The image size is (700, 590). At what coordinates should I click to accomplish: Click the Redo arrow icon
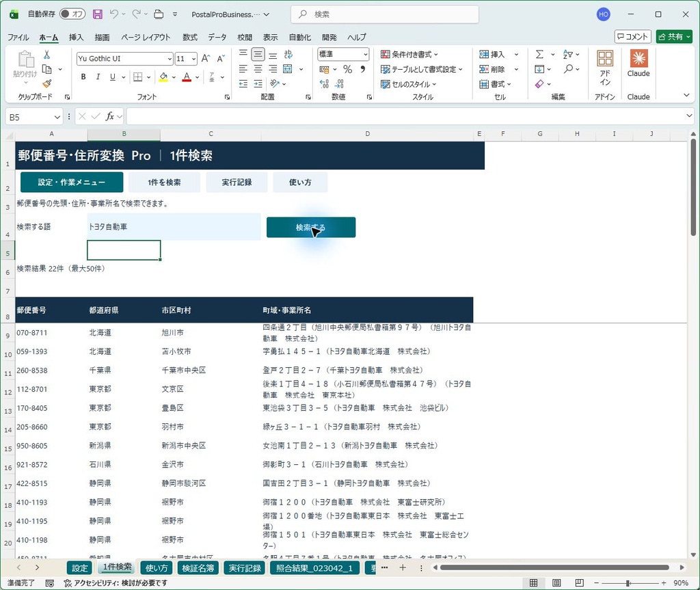[x=136, y=14]
